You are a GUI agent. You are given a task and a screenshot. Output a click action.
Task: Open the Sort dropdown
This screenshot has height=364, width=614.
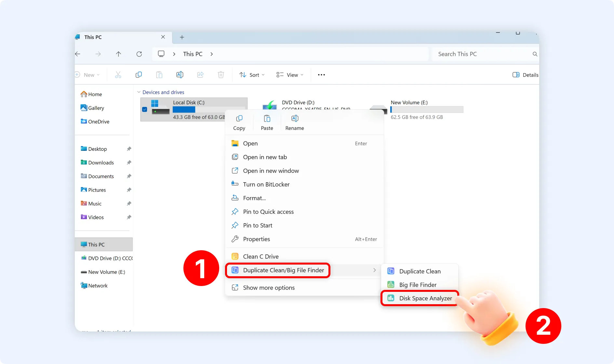[x=252, y=75]
